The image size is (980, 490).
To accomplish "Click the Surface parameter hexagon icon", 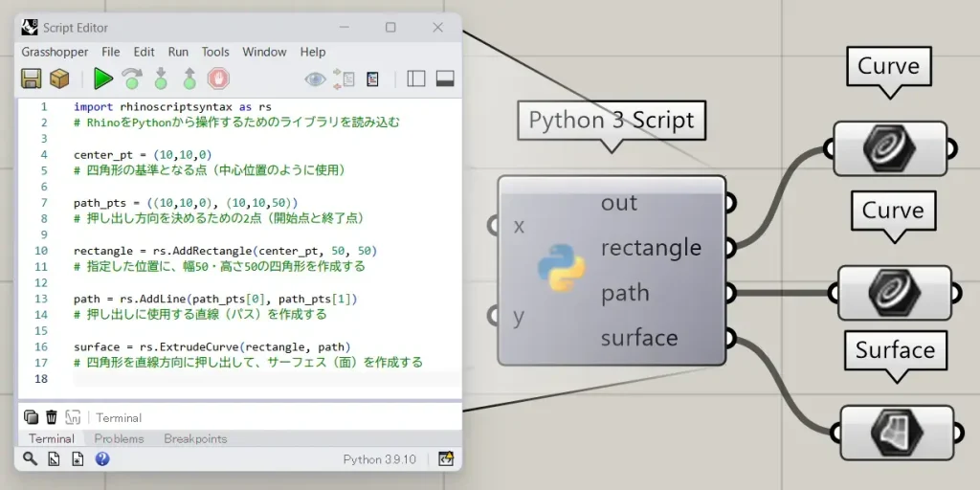I will pos(898,433).
